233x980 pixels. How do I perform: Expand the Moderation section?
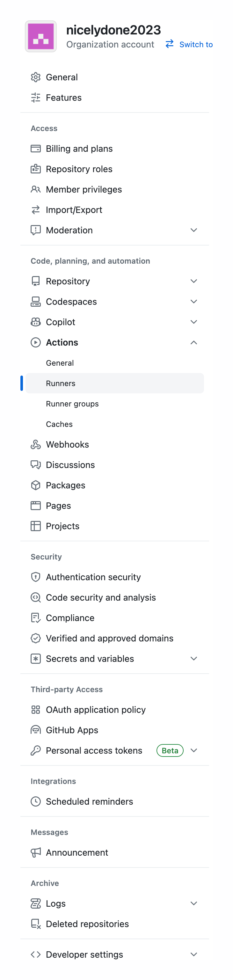coord(194,230)
